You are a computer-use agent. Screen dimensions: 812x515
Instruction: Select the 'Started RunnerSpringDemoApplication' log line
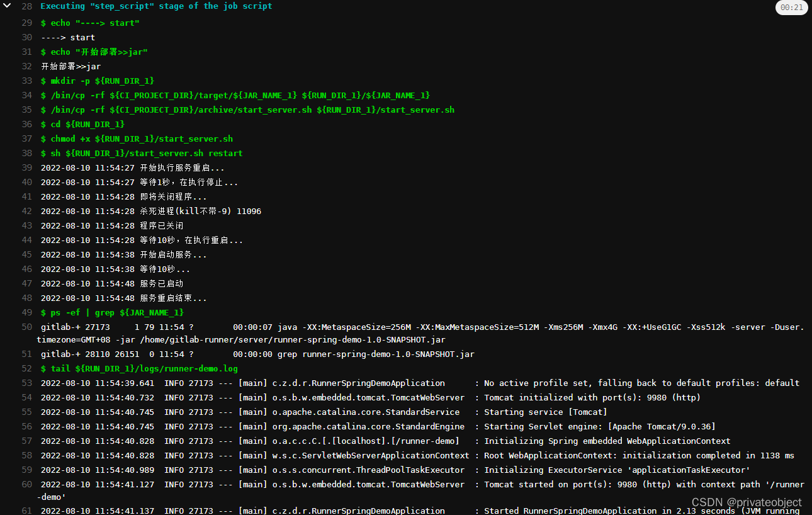click(x=420, y=511)
